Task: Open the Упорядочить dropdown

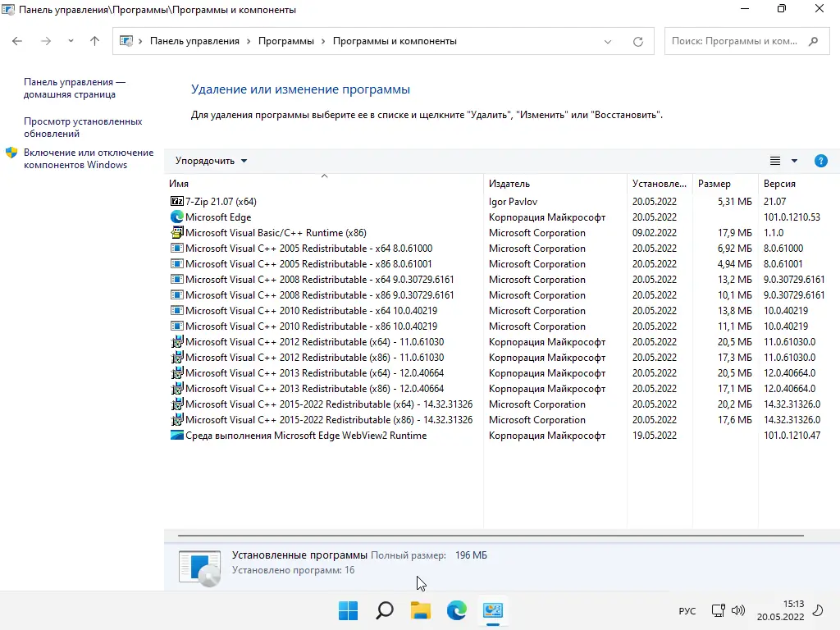Action: click(208, 160)
